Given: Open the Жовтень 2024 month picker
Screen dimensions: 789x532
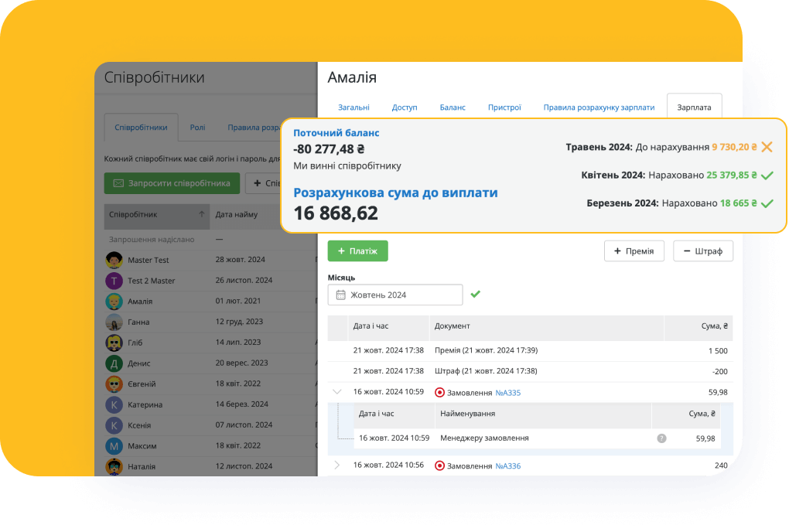Looking at the screenshot, I should (395, 295).
